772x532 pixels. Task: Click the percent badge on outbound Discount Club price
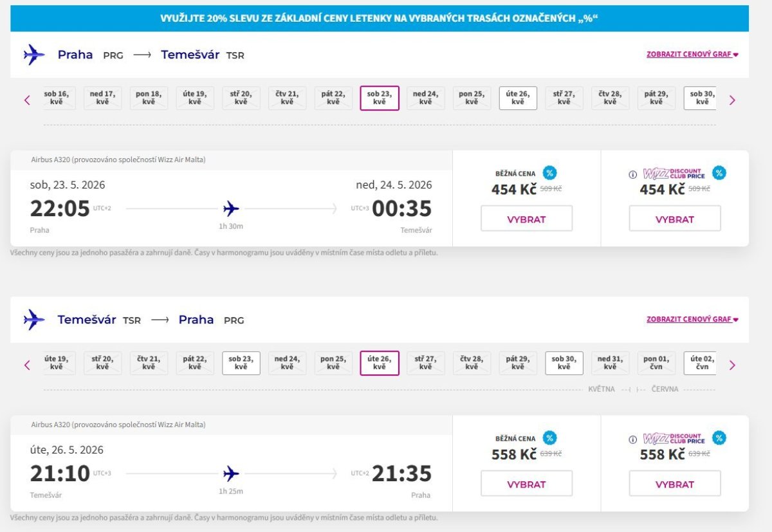pos(719,173)
